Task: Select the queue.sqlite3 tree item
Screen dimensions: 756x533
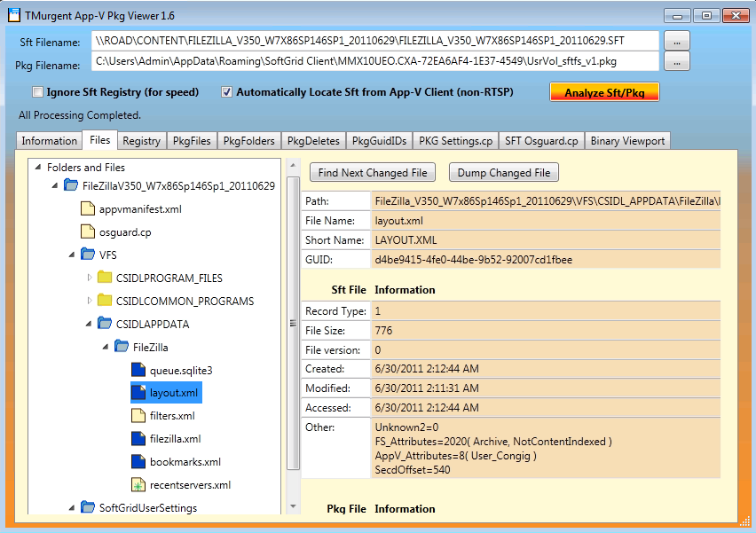Action: click(x=181, y=370)
